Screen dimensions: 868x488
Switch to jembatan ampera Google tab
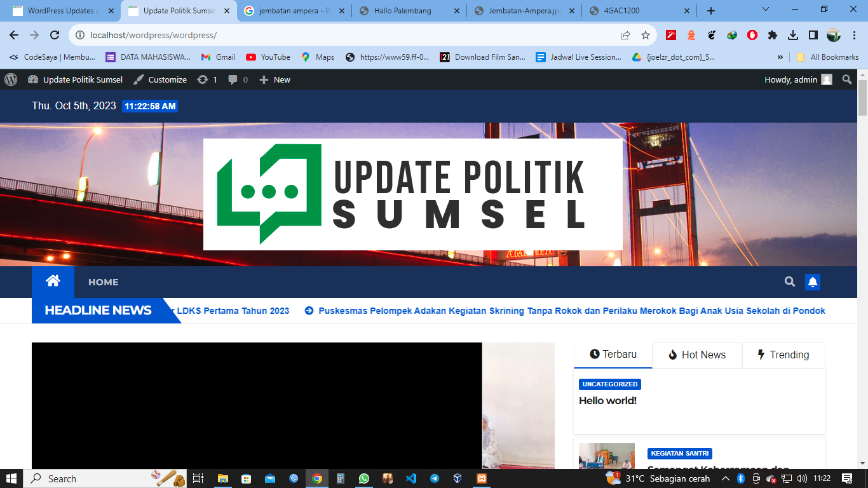[295, 11]
